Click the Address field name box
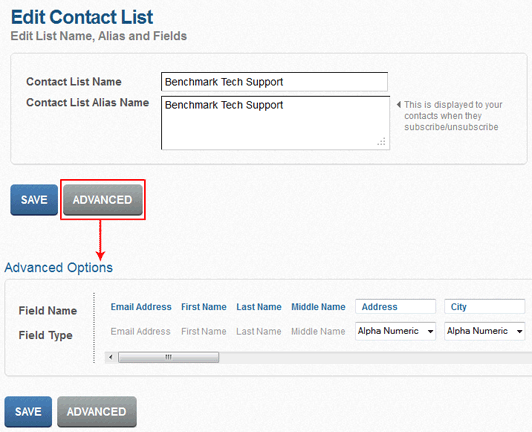This screenshot has width=532, height=432. (x=395, y=307)
